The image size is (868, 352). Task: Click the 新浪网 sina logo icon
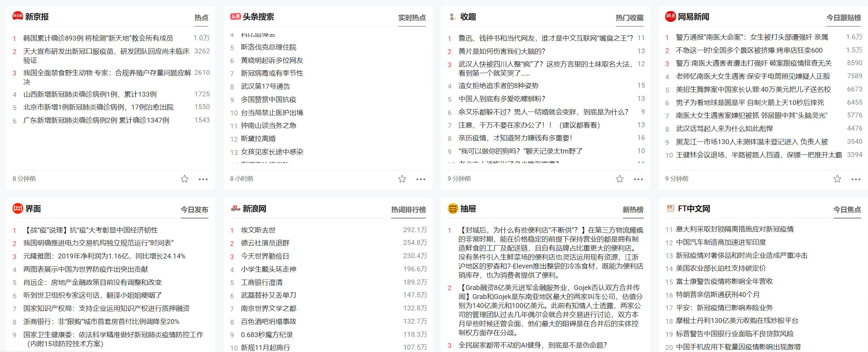[x=235, y=209]
